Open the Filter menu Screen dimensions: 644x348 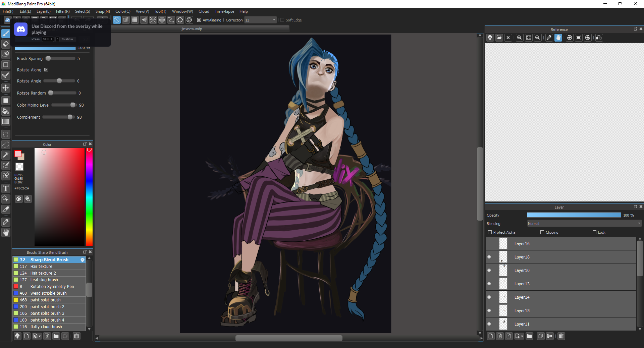pos(63,11)
